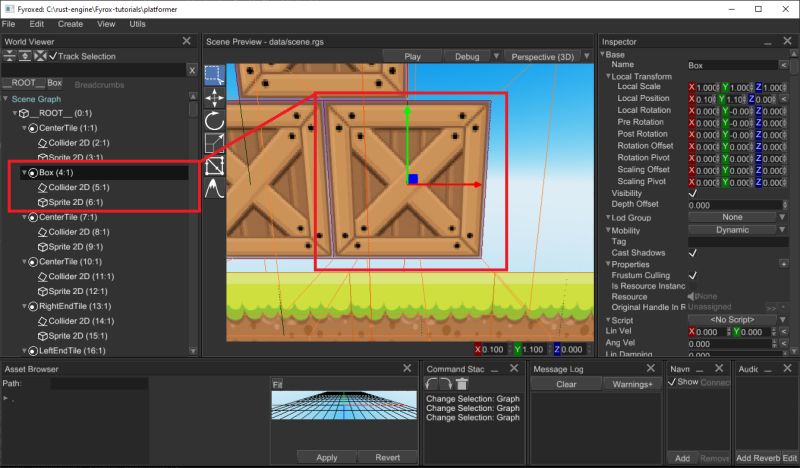Click the Play button
This screenshot has height=468, width=800.
(412, 57)
